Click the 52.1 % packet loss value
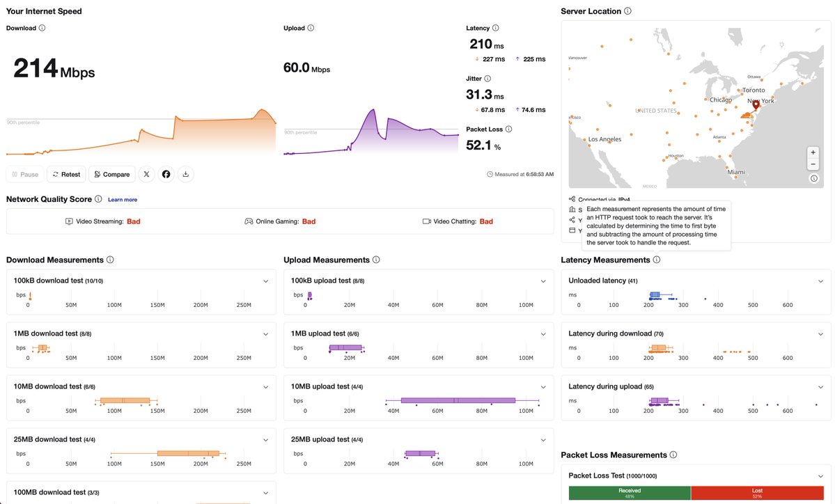Screen dimensions: 835x504 tap(483, 145)
